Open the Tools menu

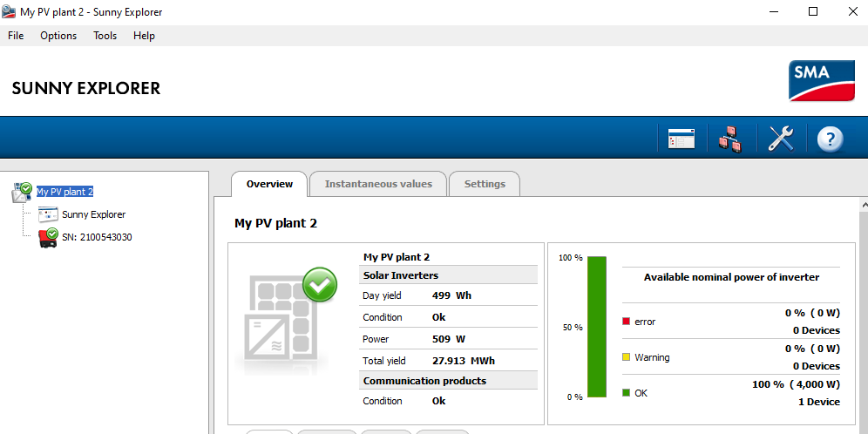(x=105, y=36)
